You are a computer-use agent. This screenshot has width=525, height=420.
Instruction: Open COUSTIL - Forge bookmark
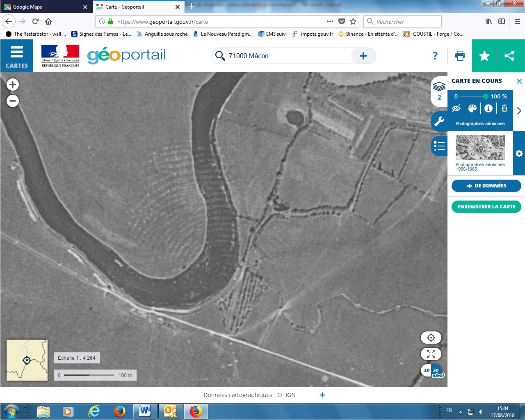pyautogui.click(x=434, y=34)
